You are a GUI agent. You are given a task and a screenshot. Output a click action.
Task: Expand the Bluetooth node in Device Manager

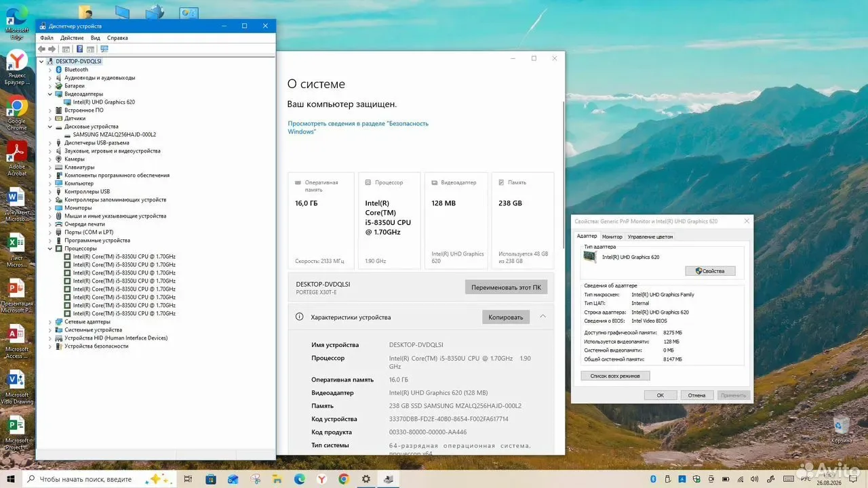50,70
